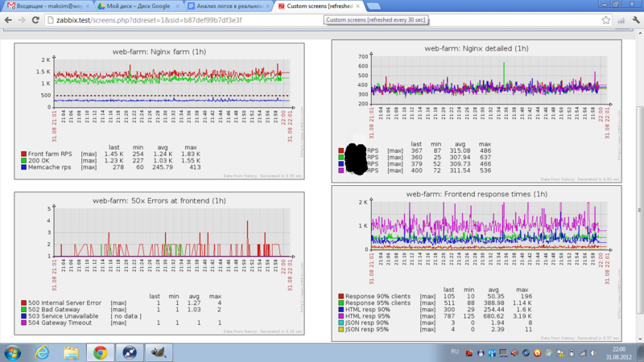644x362 pixels.
Task: Click the 'Front farm RPS' legend label
Action: coord(50,154)
